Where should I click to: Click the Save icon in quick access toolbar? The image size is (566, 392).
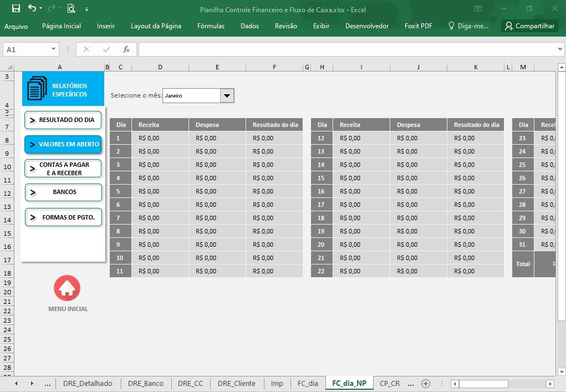[16, 8]
